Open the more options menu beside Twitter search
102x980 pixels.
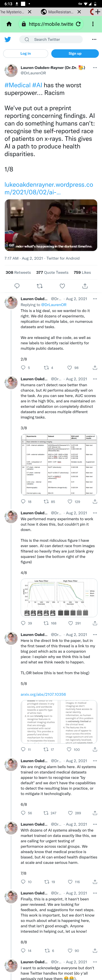pyautogui.click(x=94, y=39)
